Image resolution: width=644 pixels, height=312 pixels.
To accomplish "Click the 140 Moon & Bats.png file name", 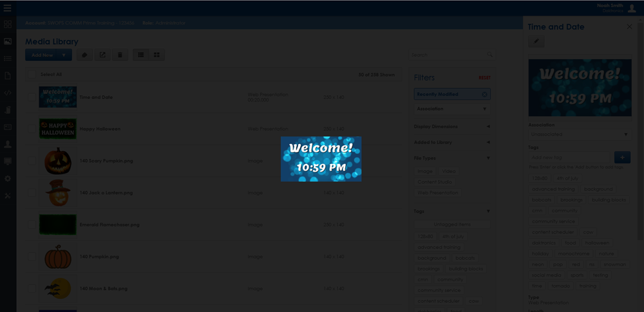I will tap(104, 289).
